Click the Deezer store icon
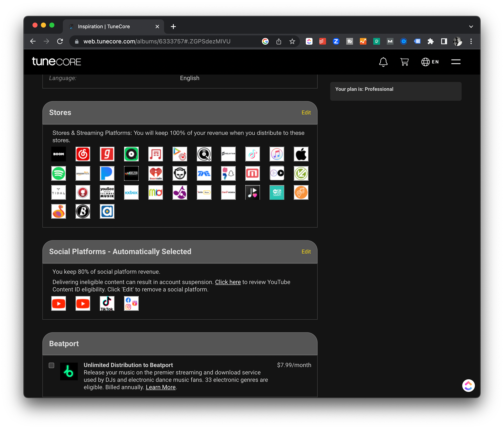The image size is (504, 429). click(x=131, y=173)
